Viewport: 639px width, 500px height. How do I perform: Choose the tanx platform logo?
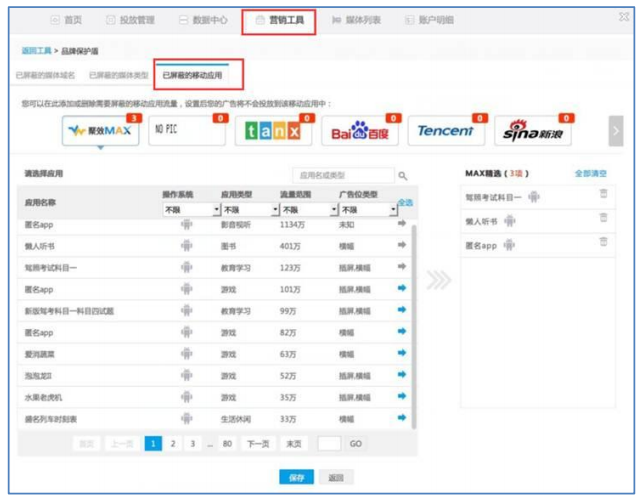273,132
